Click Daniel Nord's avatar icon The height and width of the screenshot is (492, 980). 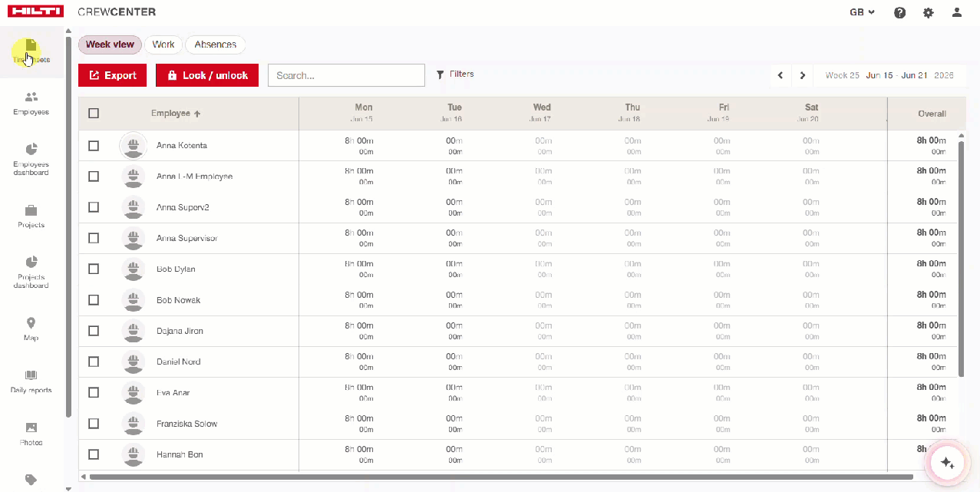point(134,362)
